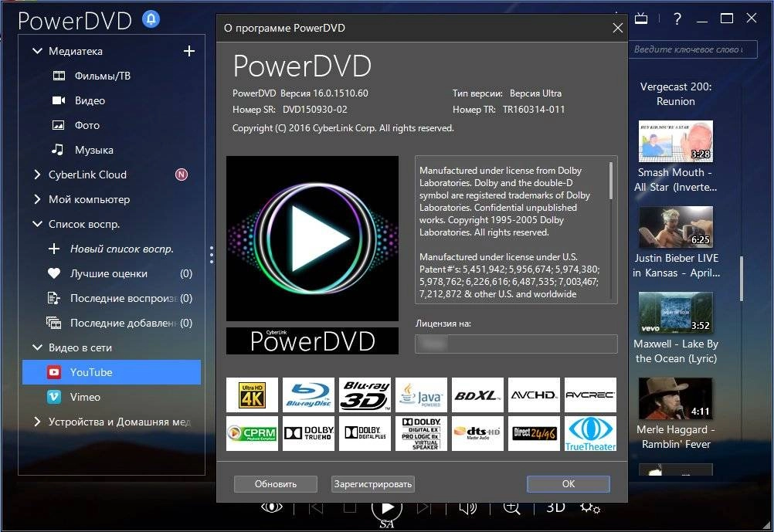Click the AVCREC logo

590,395
